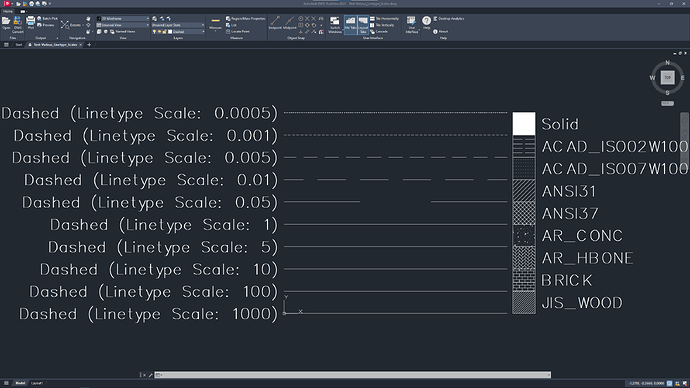
Task: Toggle the layer lock padlock icon
Action: pos(165,31)
